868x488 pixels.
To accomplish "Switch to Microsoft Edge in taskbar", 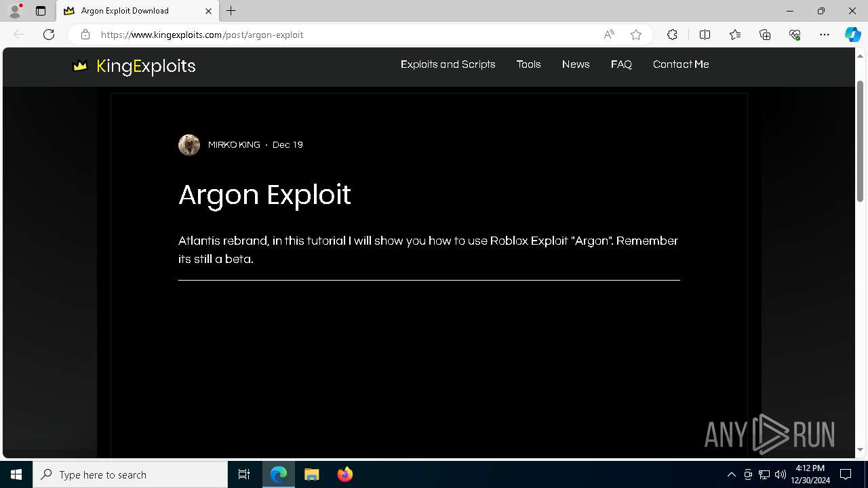I will coord(279,474).
